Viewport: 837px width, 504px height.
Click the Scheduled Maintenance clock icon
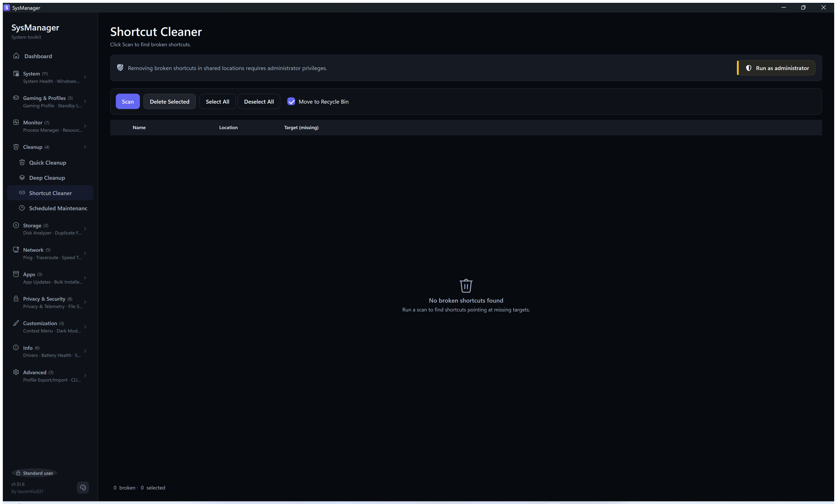pos(22,208)
